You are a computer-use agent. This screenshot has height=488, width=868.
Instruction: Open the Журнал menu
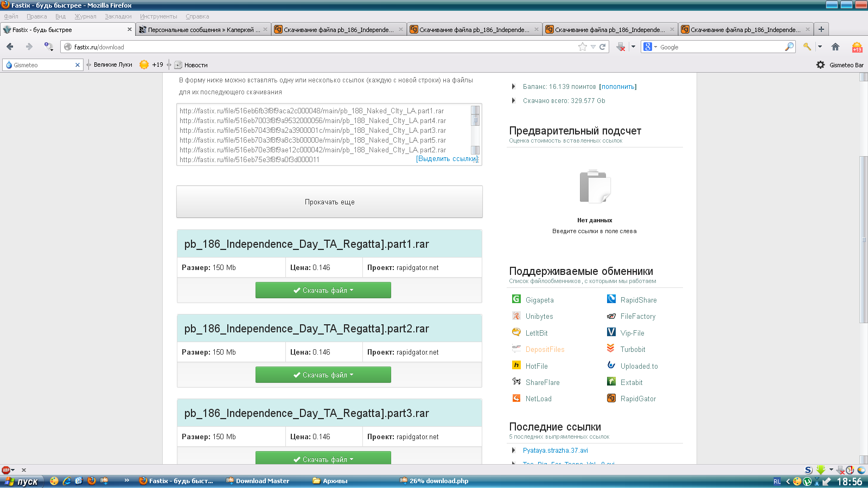pos(85,16)
